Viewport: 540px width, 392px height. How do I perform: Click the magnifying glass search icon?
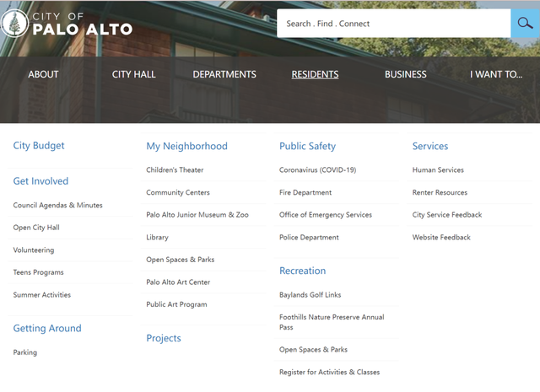(525, 24)
